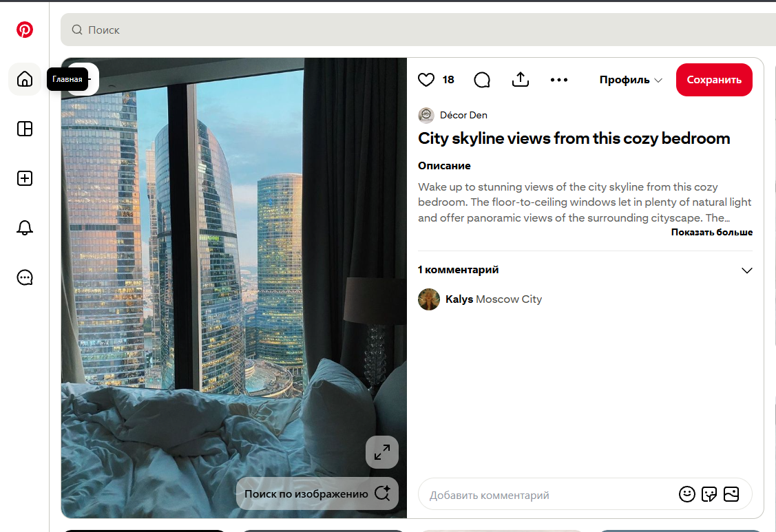Click the create pin plus icon
Image resolution: width=776 pixels, height=532 pixels.
tap(25, 178)
